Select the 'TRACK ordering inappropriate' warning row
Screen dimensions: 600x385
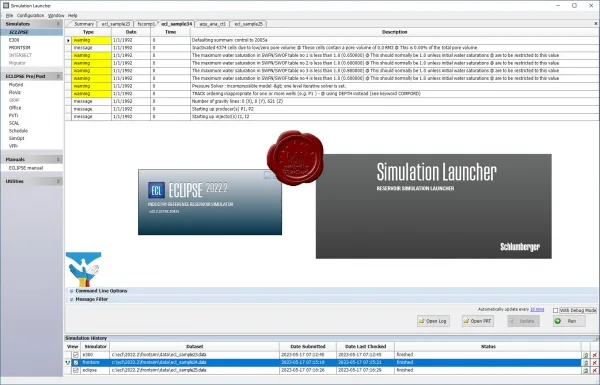click(331, 93)
